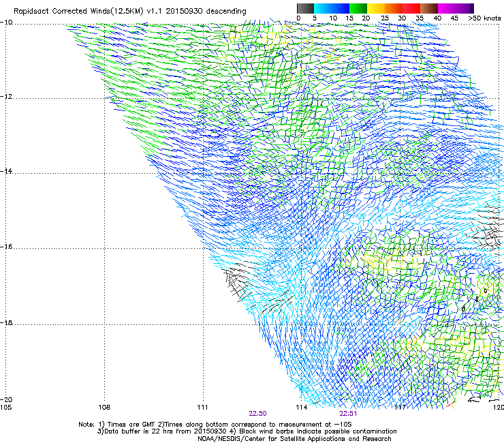504x443 pixels.
Task: Click the brown 35-40 knots legend segment
Action: 429,8
